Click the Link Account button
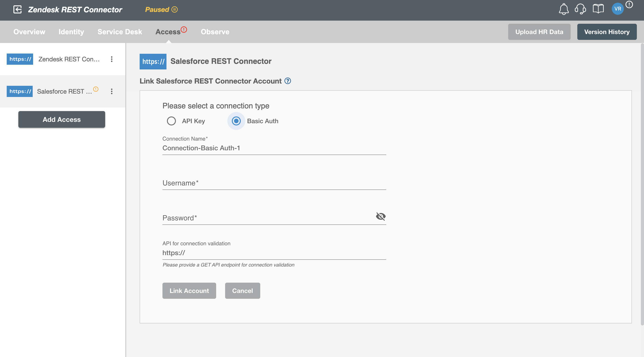The image size is (644, 357). click(189, 291)
